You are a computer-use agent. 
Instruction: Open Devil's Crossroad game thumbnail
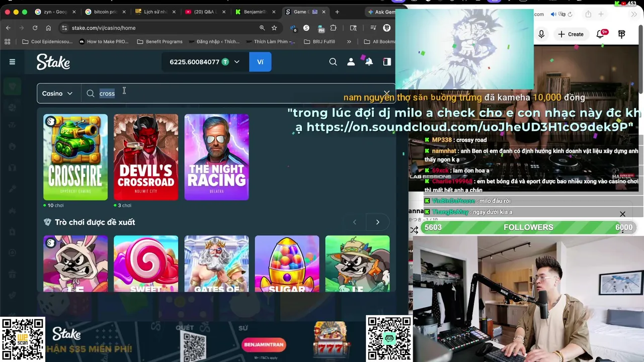point(146,157)
